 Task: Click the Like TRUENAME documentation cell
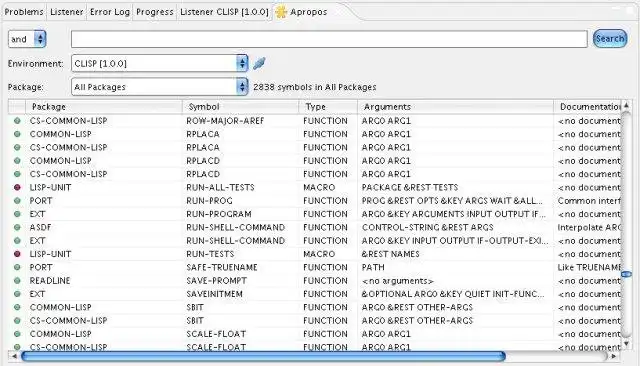[589, 267]
